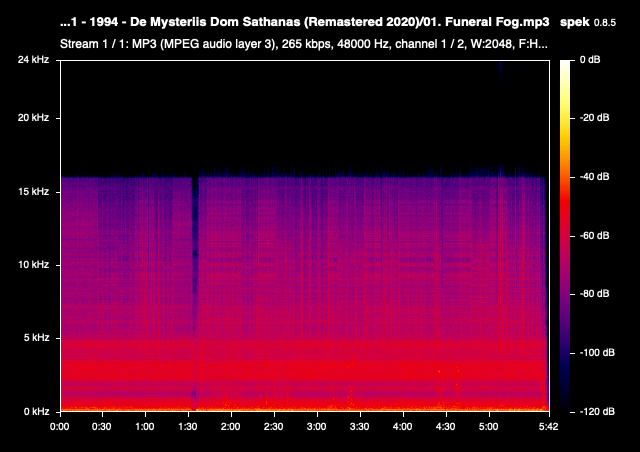This screenshot has height=452, width=640.
Task: Click the dB color scale gradient bar
Action: tap(565, 236)
